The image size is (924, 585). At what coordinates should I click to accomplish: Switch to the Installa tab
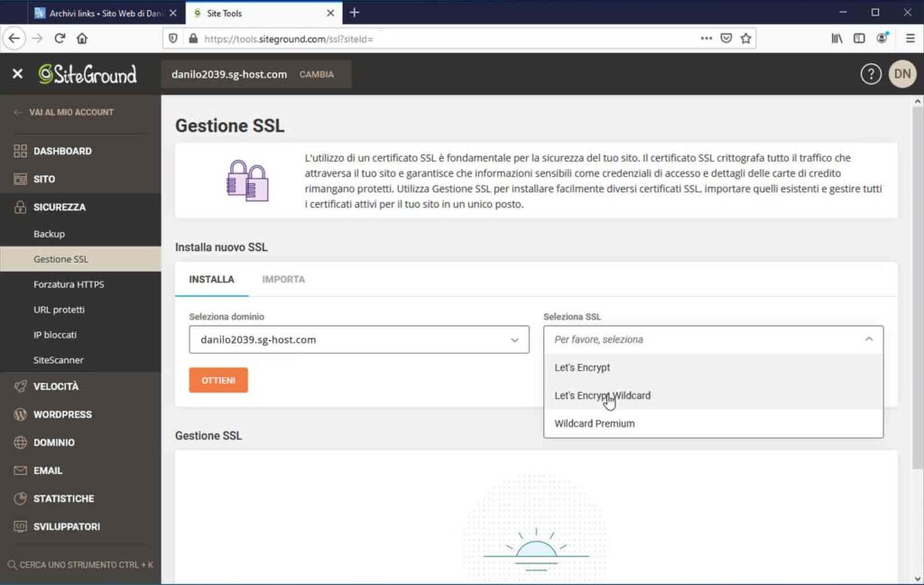pos(211,280)
